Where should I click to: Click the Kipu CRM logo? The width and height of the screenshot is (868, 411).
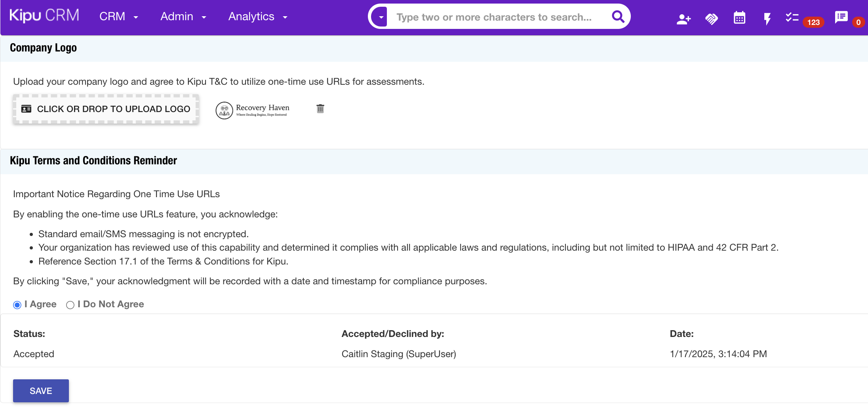pos(44,16)
